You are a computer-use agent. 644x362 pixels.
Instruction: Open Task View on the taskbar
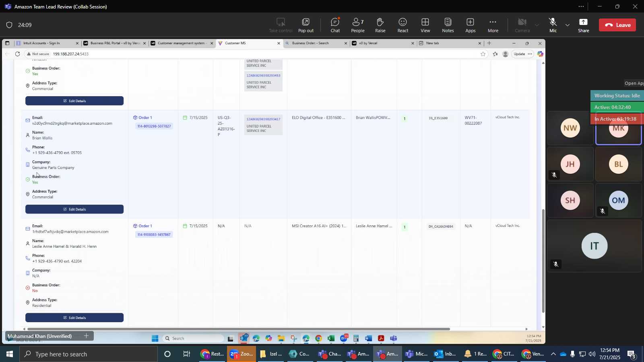click(x=187, y=354)
